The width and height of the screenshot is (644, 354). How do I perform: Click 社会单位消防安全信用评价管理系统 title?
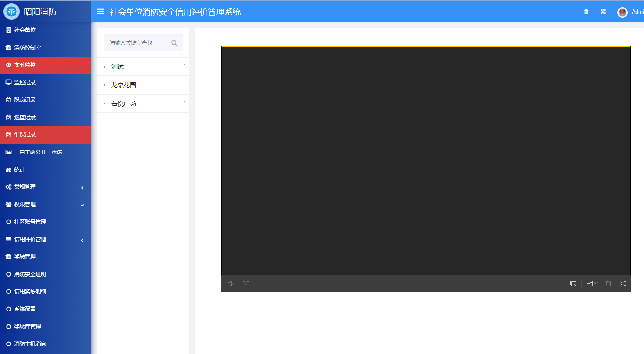(x=175, y=12)
